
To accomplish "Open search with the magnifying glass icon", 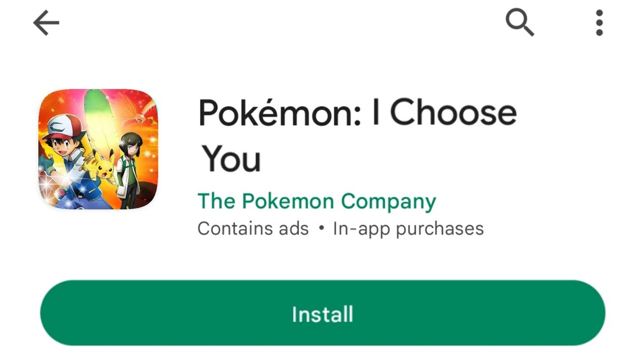I will (x=519, y=23).
